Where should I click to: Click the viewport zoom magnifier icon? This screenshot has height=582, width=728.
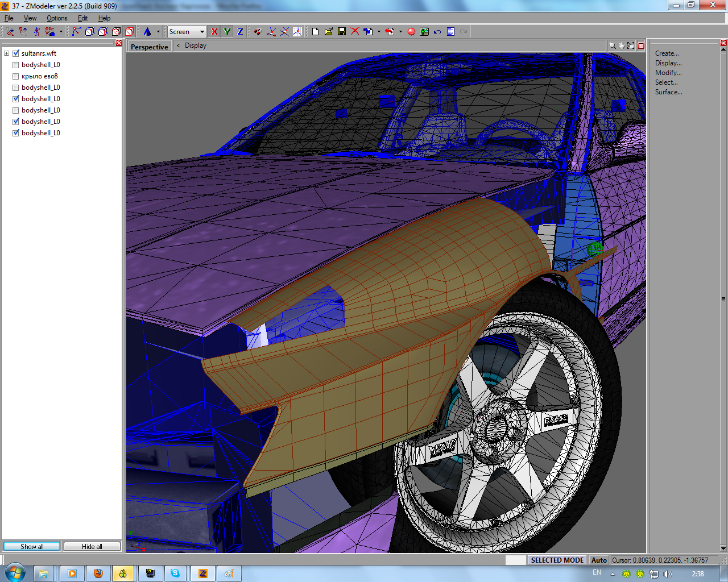pos(613,45)
